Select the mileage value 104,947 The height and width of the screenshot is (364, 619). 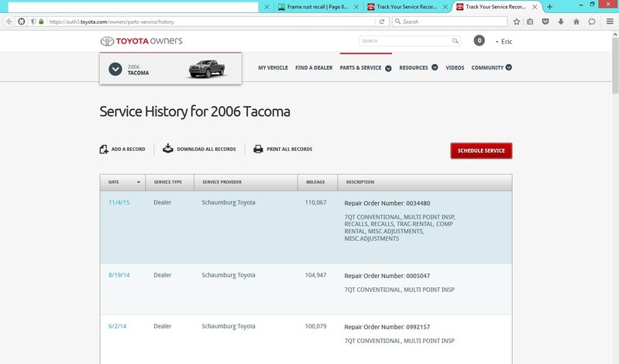(x=315, y=275)
